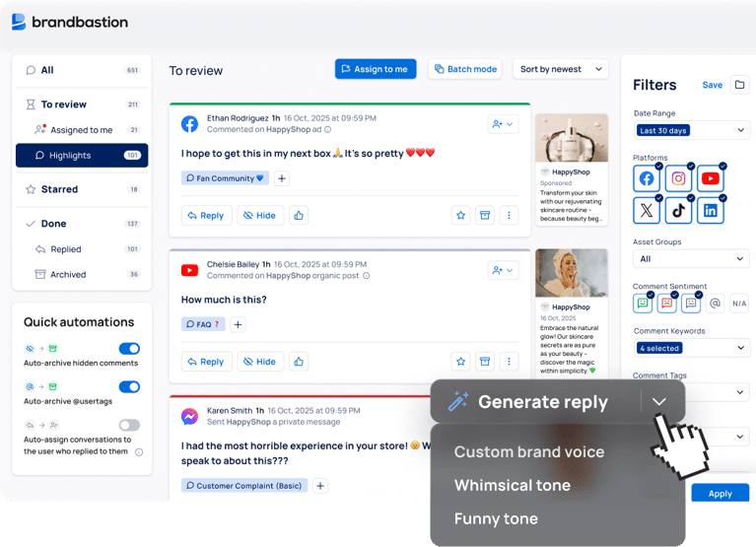The height and width of the screenshot is (547, 756).
Task: Select the @ mention sentiment filter
Action: point(715,304)
